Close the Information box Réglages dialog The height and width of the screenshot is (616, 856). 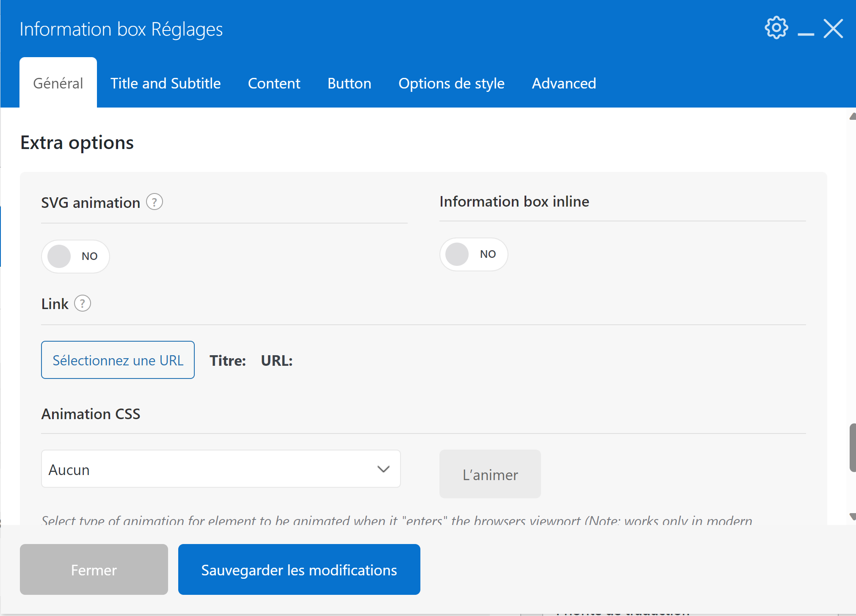pos(833,29)
